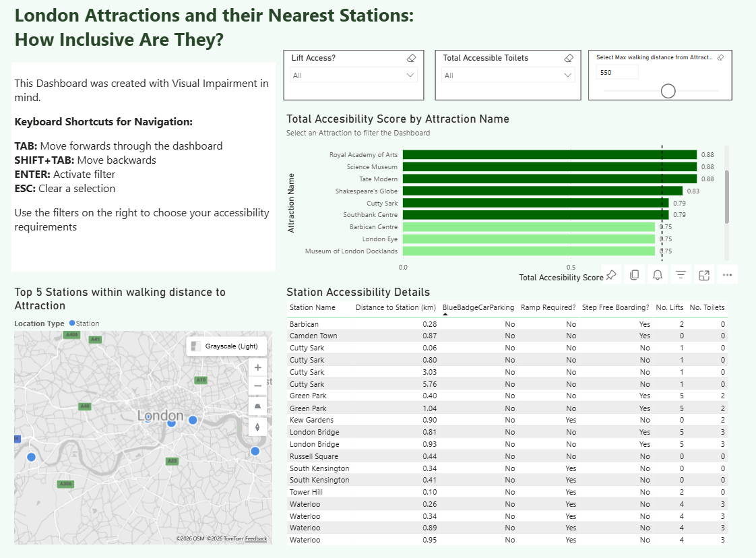Click the Feedback link on the map
The image size is (756, 558).
pyautogui.click(x=256, y=539)
